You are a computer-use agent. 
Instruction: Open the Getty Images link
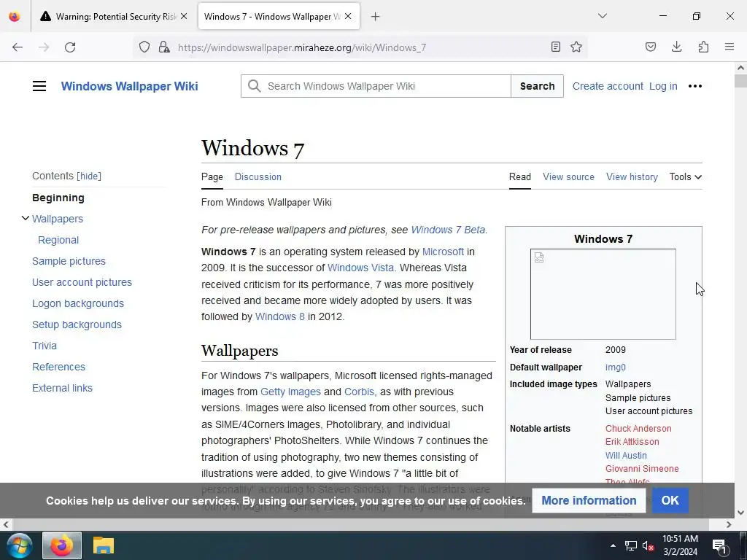(x=290, y=392)
